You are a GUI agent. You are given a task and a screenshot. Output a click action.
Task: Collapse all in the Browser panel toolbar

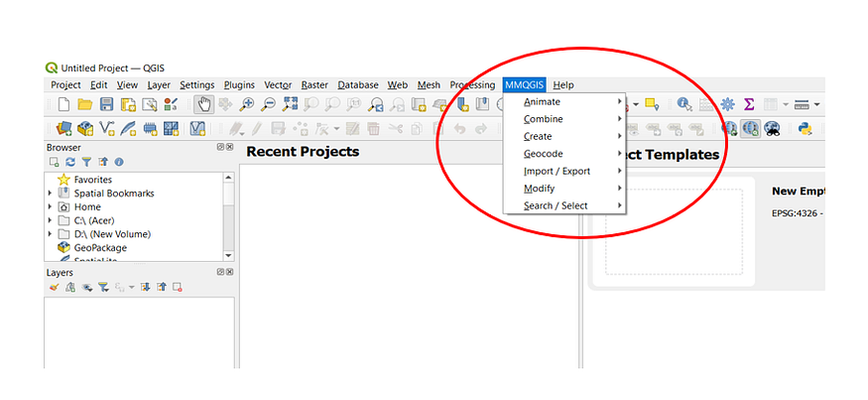pyautogui.click(x=102, y=162)
